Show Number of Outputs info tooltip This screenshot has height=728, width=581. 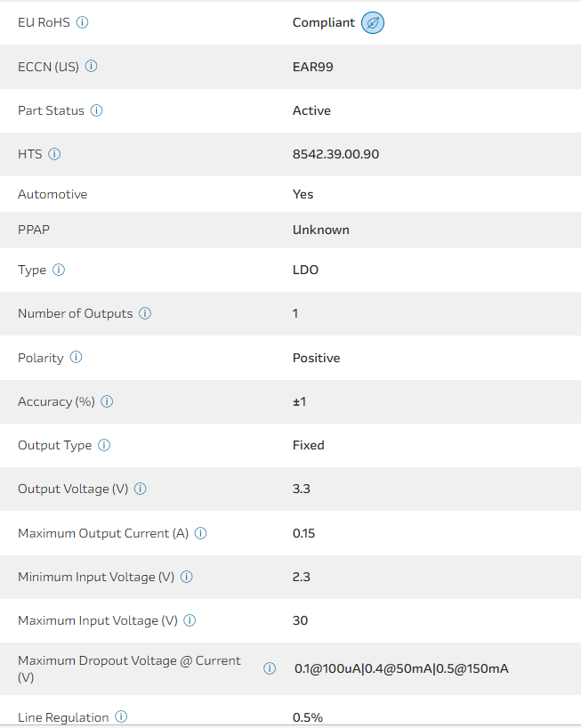145,313
